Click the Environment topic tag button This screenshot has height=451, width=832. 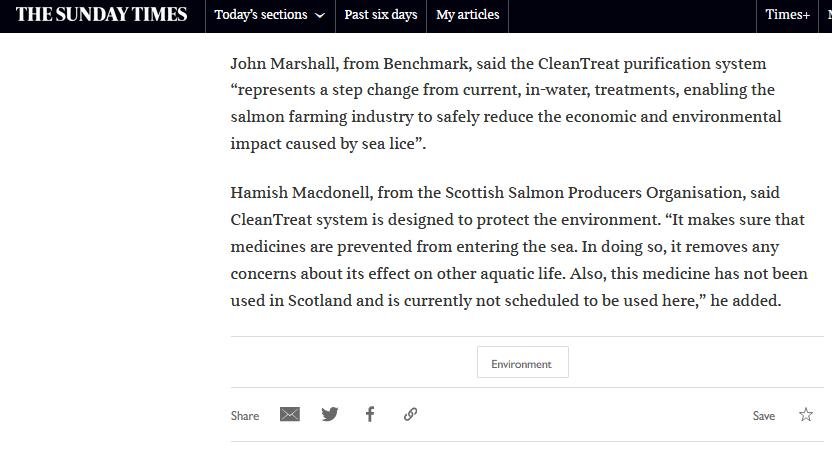pyautogui.click(x=522, y=364)
